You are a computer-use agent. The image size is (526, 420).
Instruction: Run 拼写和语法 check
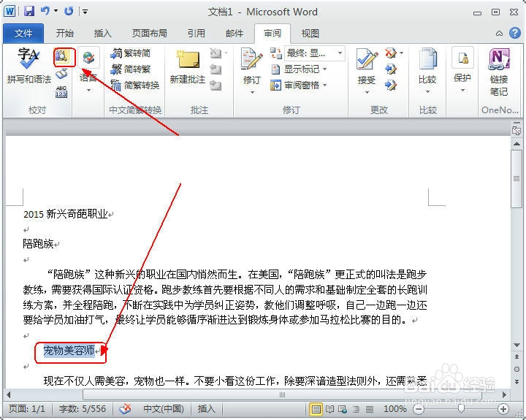(x=28, y=66)
